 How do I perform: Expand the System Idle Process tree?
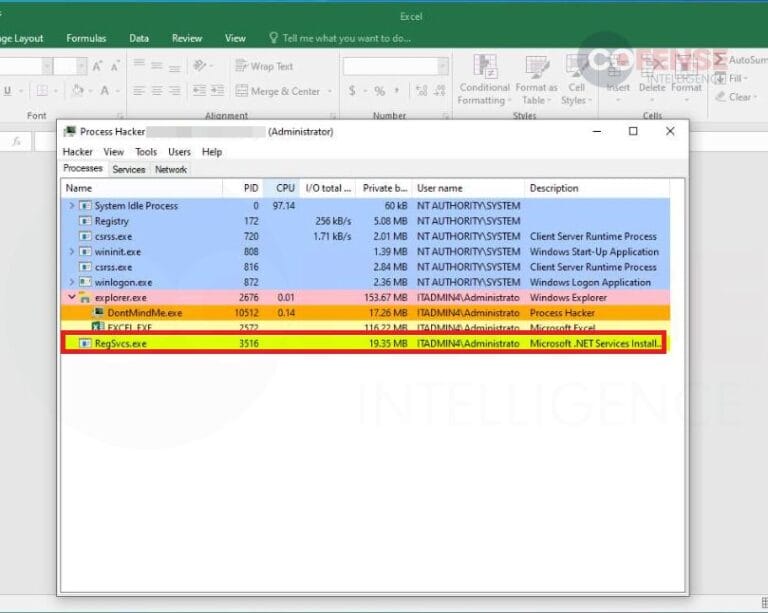pyautogui.click(x=71, y=206)
